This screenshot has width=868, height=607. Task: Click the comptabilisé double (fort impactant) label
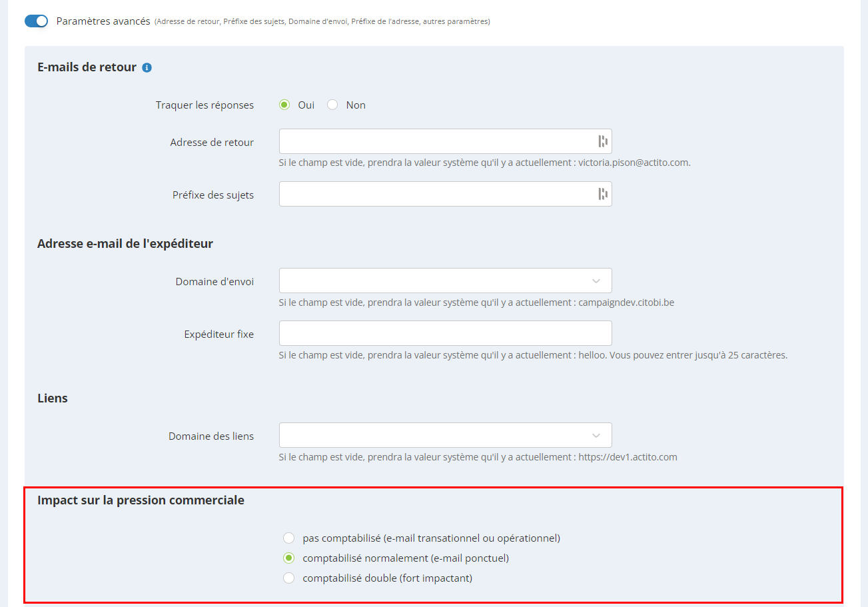tap(387, 578)
